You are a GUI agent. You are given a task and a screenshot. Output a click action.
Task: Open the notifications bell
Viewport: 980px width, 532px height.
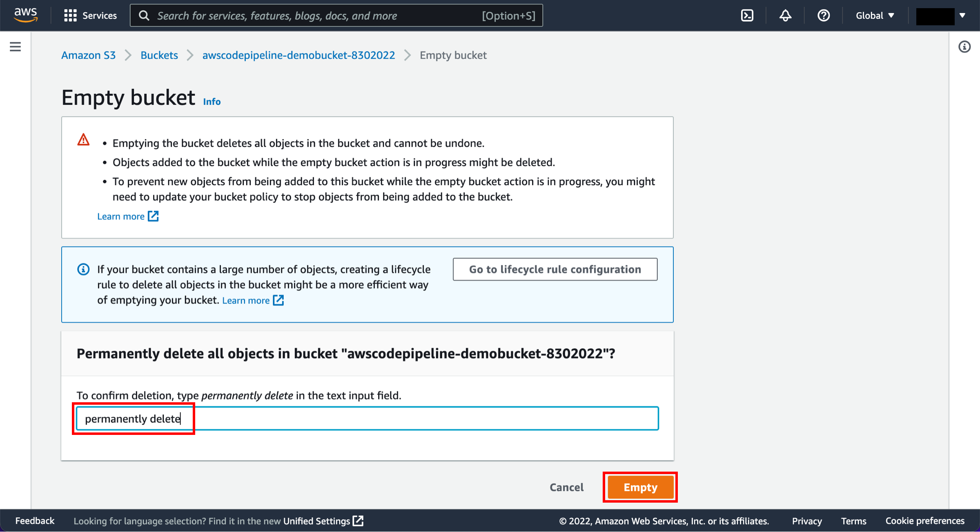click(785, 16)
